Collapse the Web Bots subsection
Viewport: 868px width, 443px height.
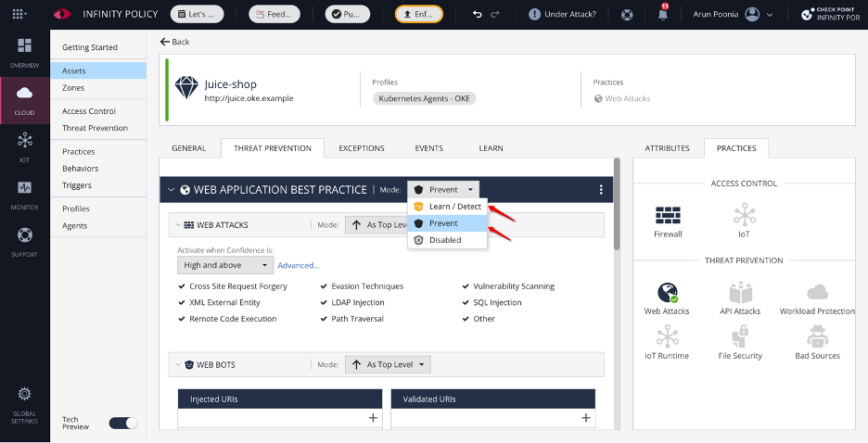click(x=178, y=365)
